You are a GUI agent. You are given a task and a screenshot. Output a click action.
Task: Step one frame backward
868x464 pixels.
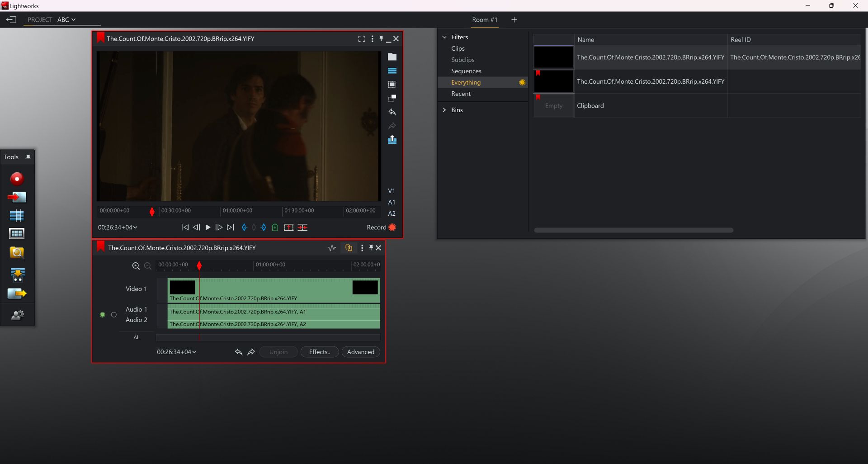196,227
